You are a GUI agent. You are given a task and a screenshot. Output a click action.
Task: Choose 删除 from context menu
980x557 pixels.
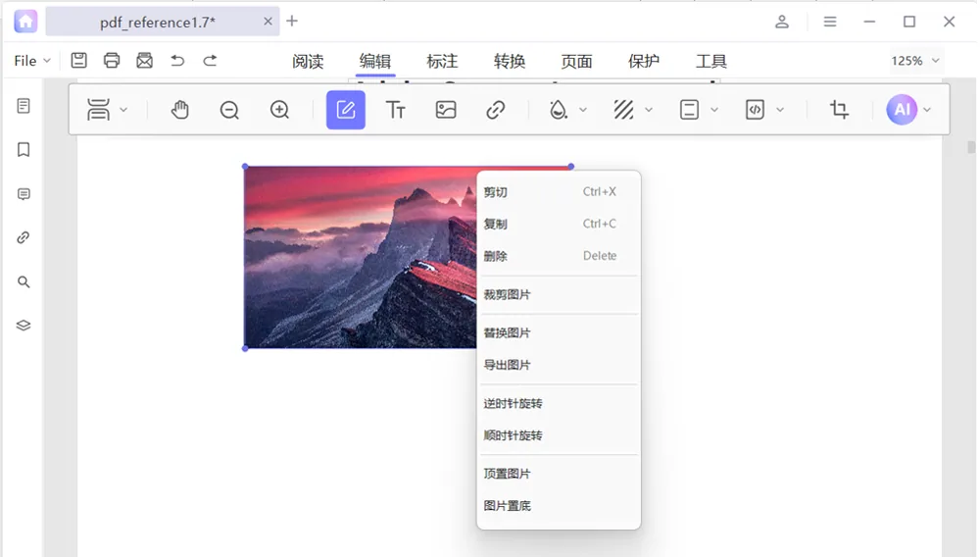click(559, 256)
